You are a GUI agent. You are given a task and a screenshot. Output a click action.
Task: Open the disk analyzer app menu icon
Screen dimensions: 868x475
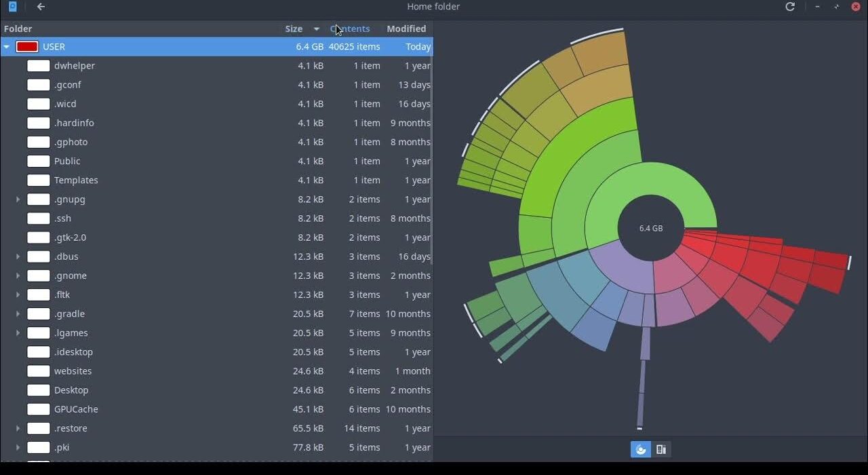click(12, 7)
